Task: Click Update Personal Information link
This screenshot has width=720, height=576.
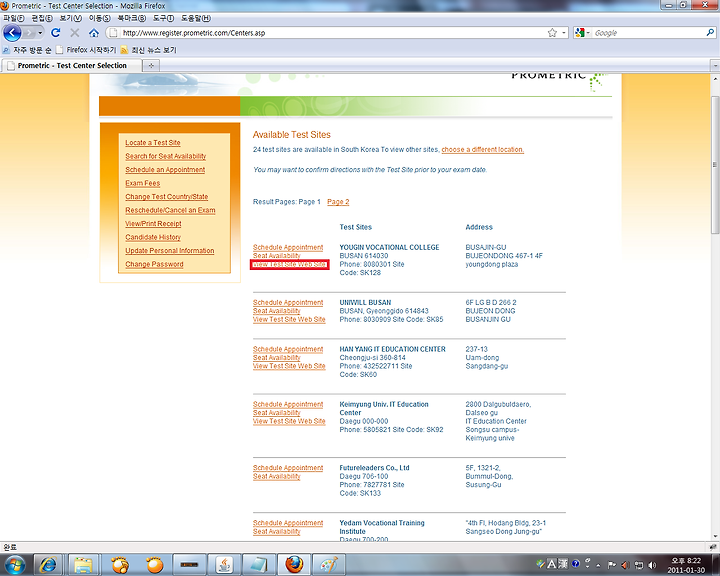Action: point(170,251)
